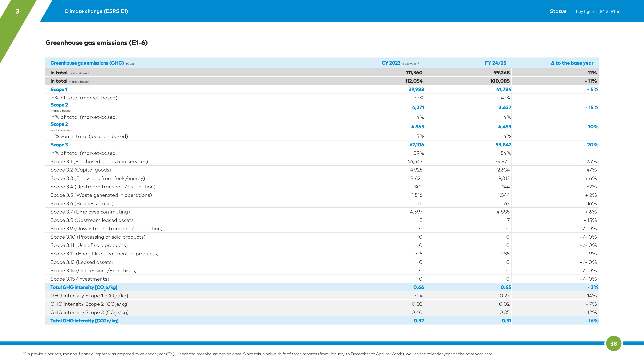Click 'Scope 3.5 (Waste generated in operations)' label
The height and width of the screenshot is (362, 644).
coord(101,195)
